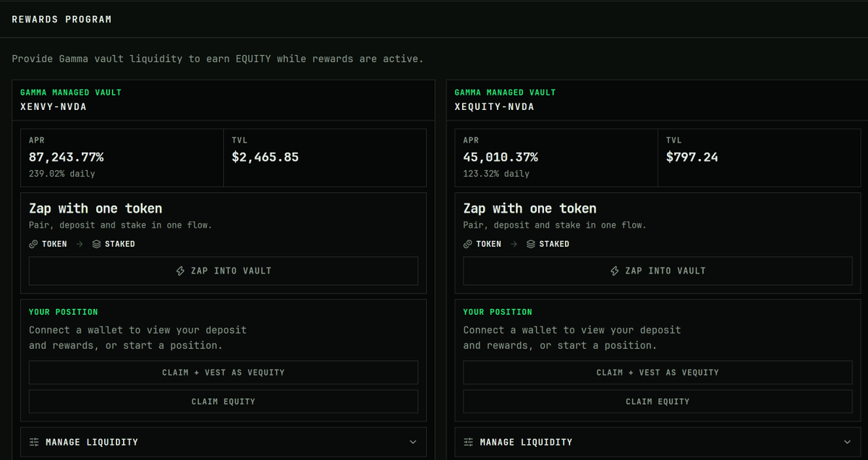
Task: Click 'Your Position' label in the XENVY-NVDA card
Action: click(63, 312)
